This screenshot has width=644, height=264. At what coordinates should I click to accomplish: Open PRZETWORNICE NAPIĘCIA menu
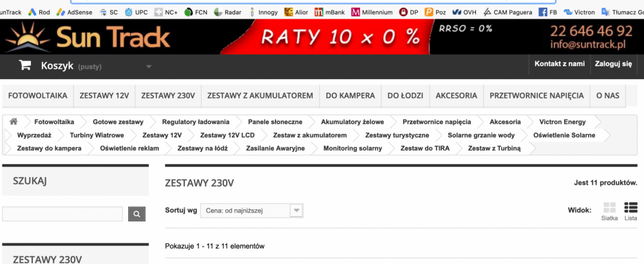click(x=536, y=96)
